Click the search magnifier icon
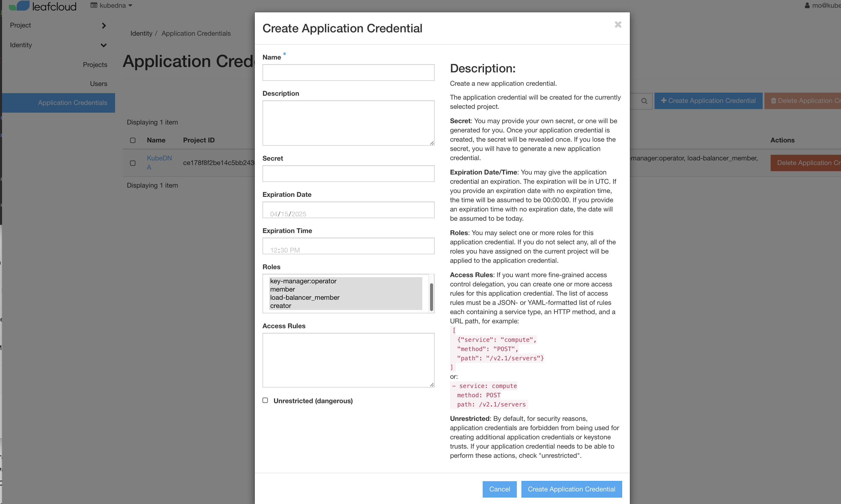This screenshot has width=841, height=504. coord(644,101)
